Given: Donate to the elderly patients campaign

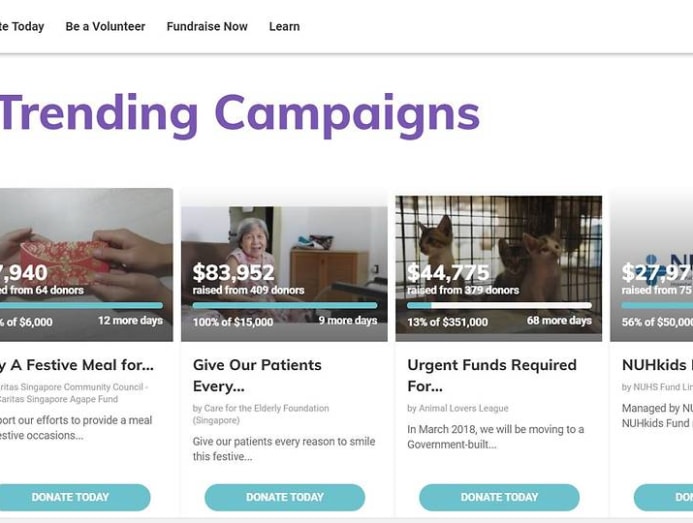Looking at the screenshot, I should [x=284, y=497].
